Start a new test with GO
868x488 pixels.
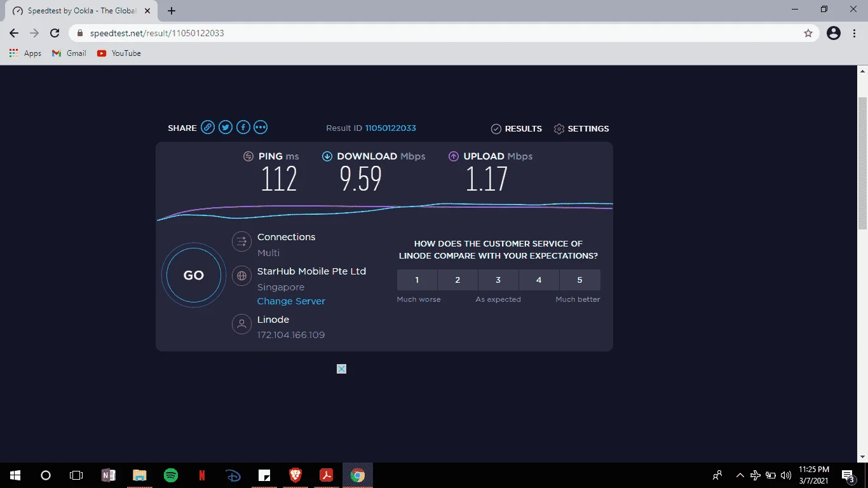tap(194, 275)
